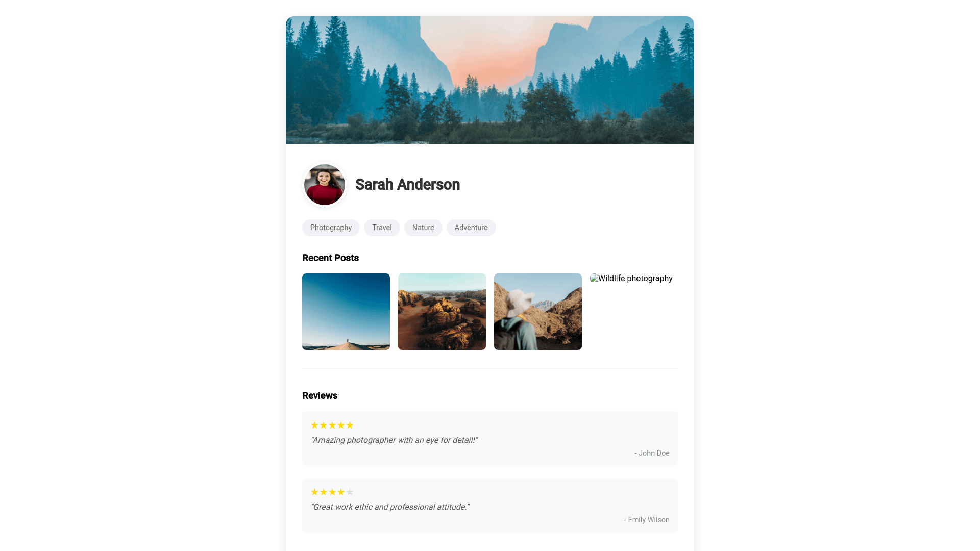Click the grey fifth star in Emily's review
980x551 pixels.
point(350,492)
